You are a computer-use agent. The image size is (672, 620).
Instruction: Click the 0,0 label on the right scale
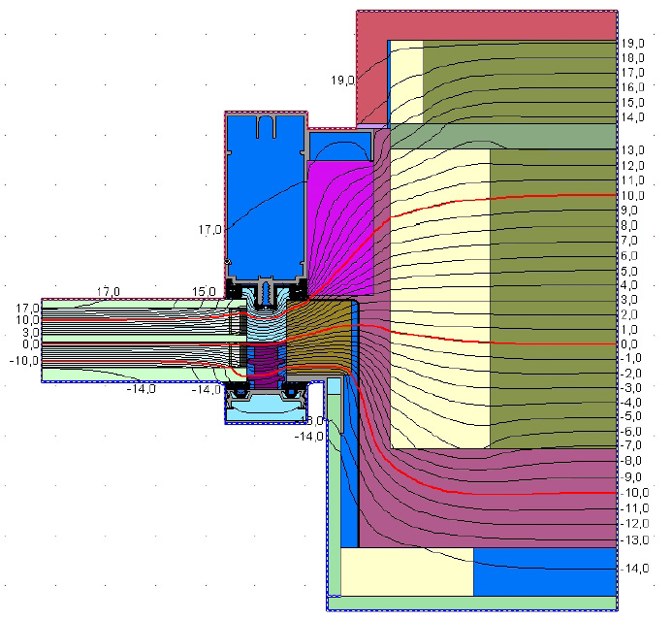(633, 344)
